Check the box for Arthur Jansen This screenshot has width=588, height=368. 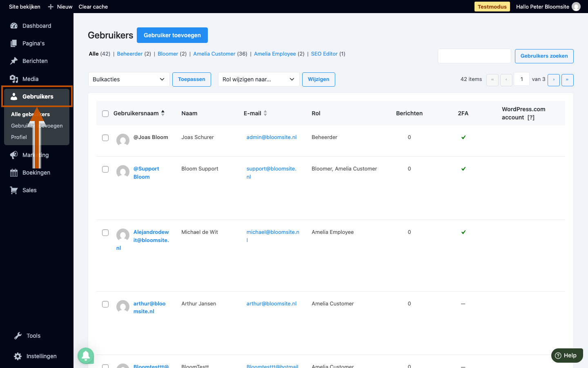click(x=105, y=304)
